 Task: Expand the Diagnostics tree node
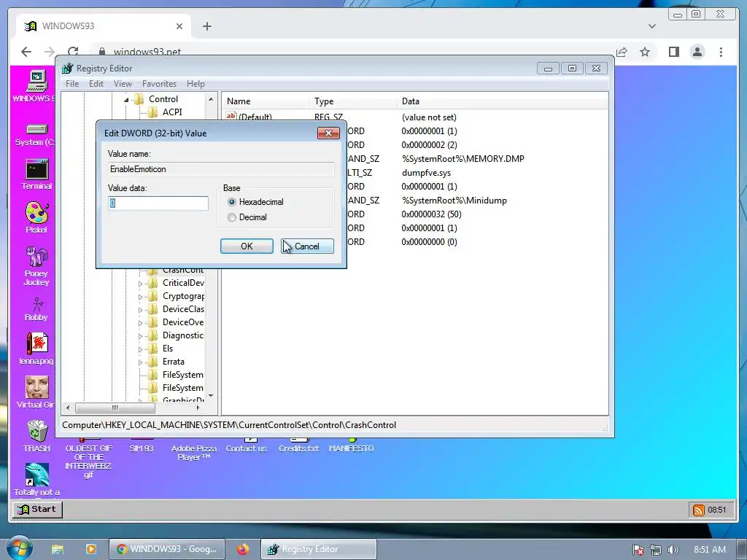(140, 336)
